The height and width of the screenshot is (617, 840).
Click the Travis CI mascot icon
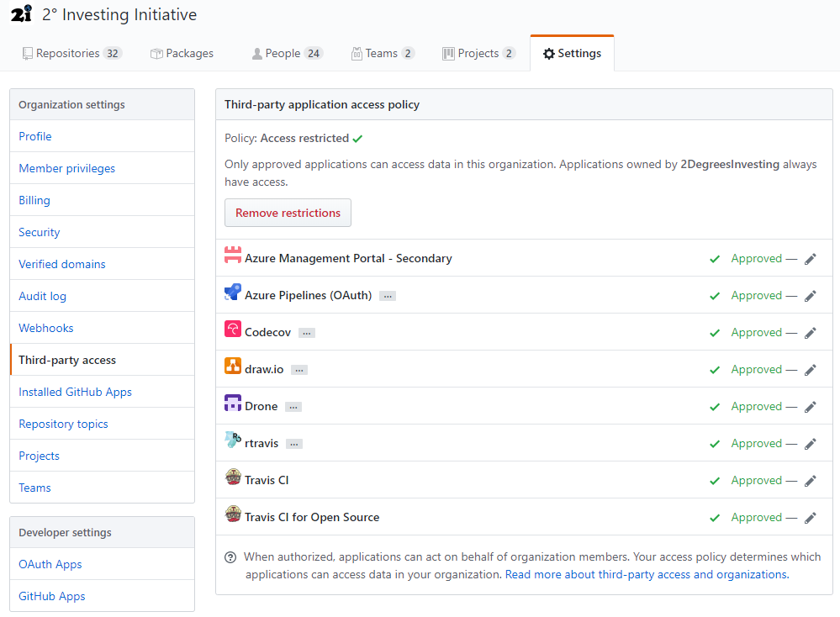[x=233, y=477]
